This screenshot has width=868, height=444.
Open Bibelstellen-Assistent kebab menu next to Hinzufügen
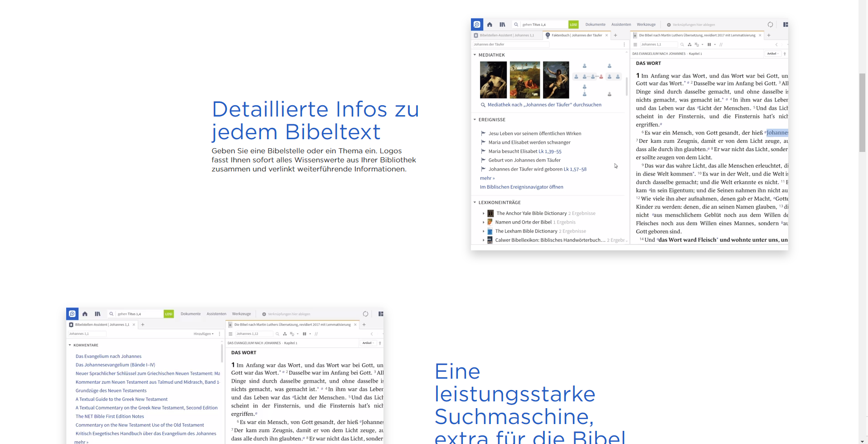coord(219,334)
